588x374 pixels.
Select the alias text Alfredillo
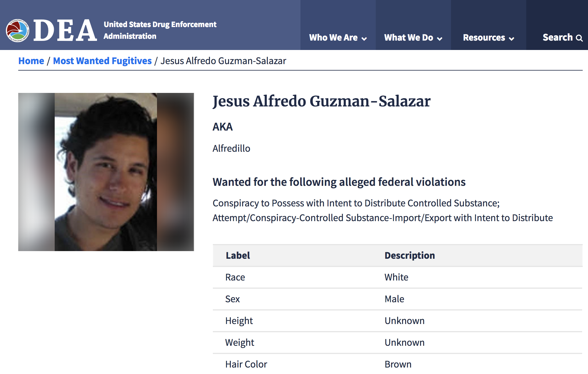[x=231, y=148]
